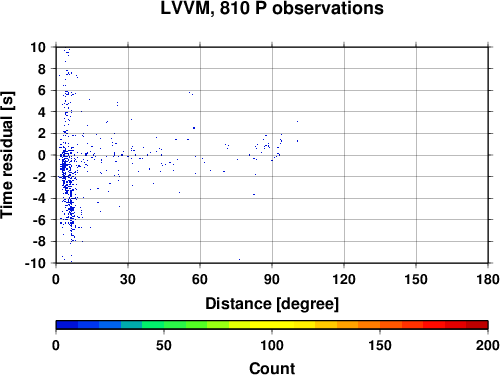Click the y-axis tick label "-4"
The width and height of the screenshot is (500, 375).
click(39, 198)
